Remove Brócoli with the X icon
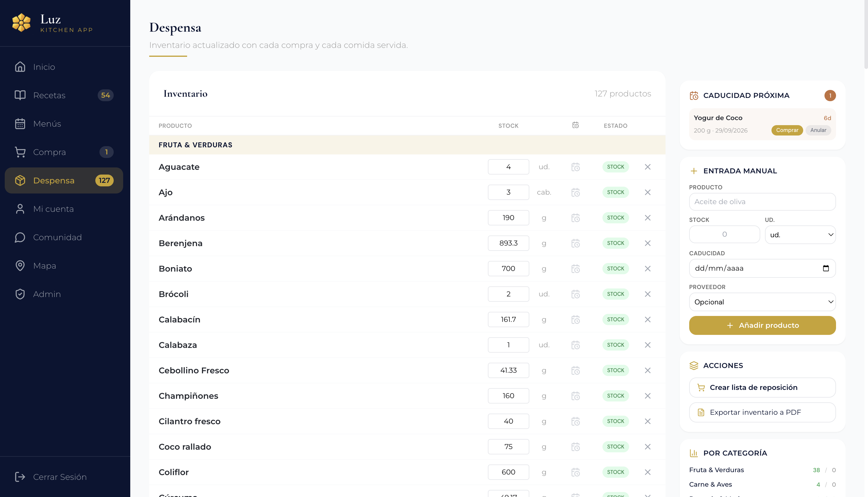Viewport: 868px width, 497px height. [x=648, y=294]
